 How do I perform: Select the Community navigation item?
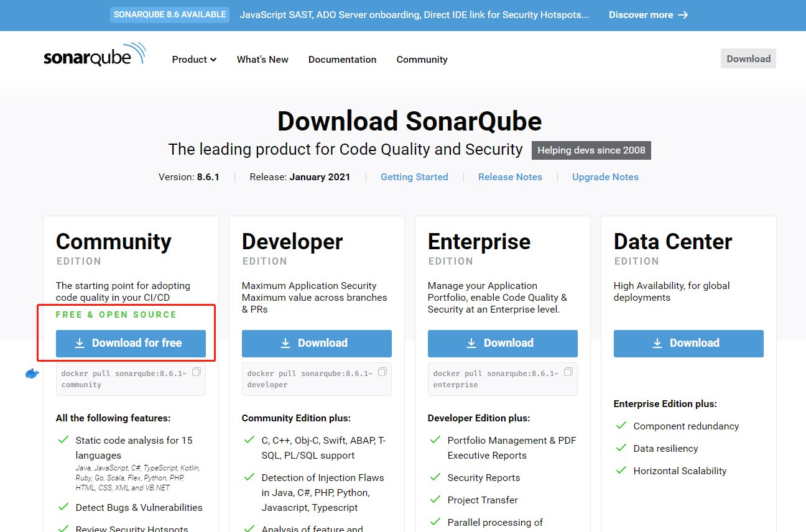click(422, 59)
